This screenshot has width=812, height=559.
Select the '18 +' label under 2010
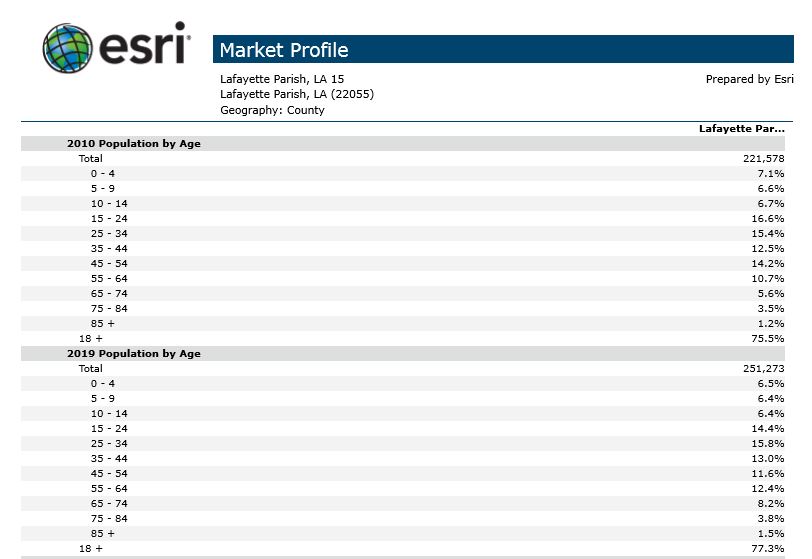91,339
